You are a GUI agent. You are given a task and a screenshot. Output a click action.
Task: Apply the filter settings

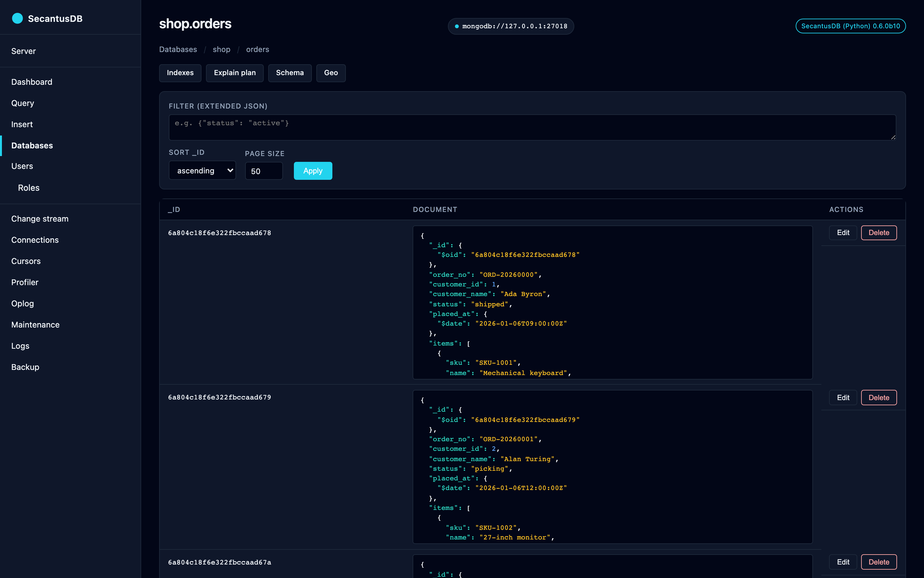point(313,171)
